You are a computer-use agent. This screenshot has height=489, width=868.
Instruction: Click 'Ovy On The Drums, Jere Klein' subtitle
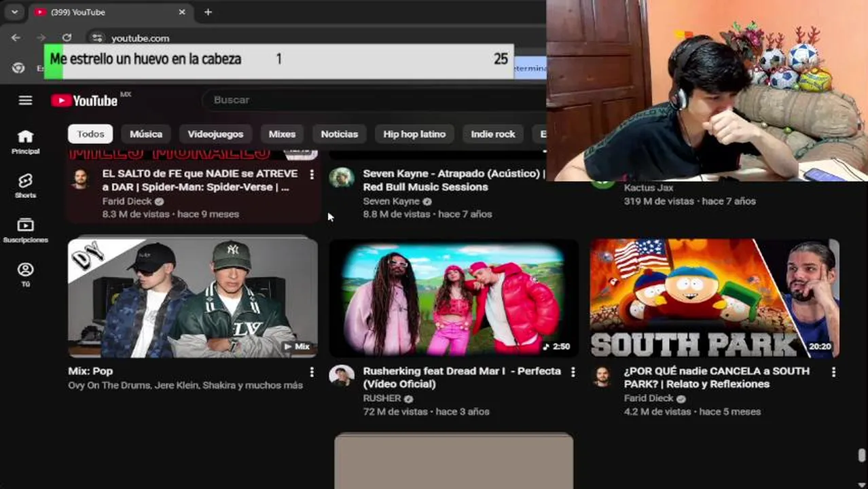(185, 385)
